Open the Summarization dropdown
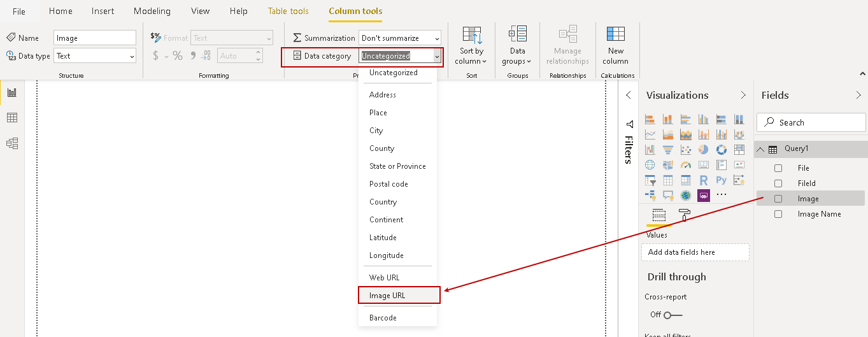Viewport: 868px width, 337px height. coord(399,38)
